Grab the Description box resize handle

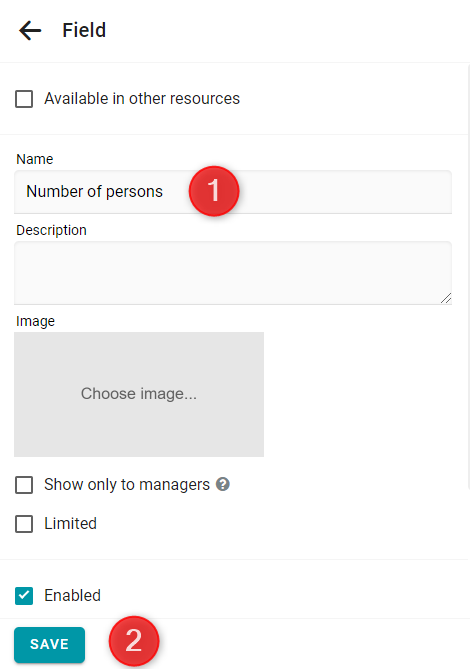point(446,298)
